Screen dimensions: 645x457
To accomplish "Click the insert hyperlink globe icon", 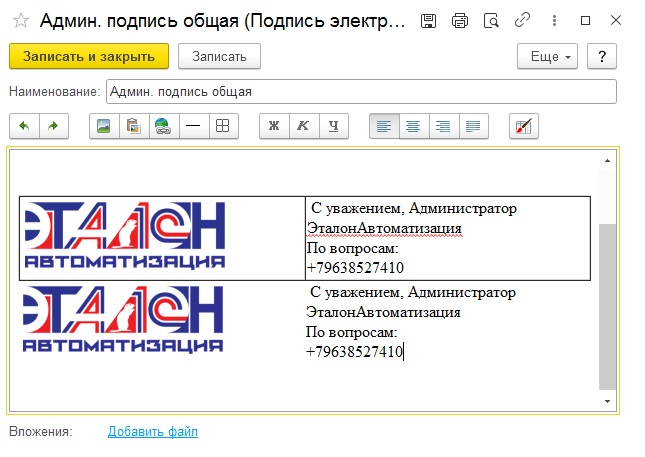I will coord(161,126).
